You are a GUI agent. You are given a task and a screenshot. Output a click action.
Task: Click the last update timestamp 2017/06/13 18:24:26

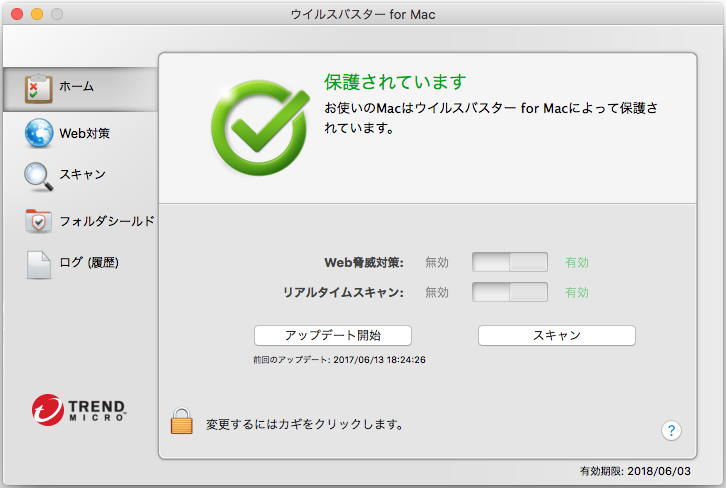pyautogui.click(x=379, y=360)
